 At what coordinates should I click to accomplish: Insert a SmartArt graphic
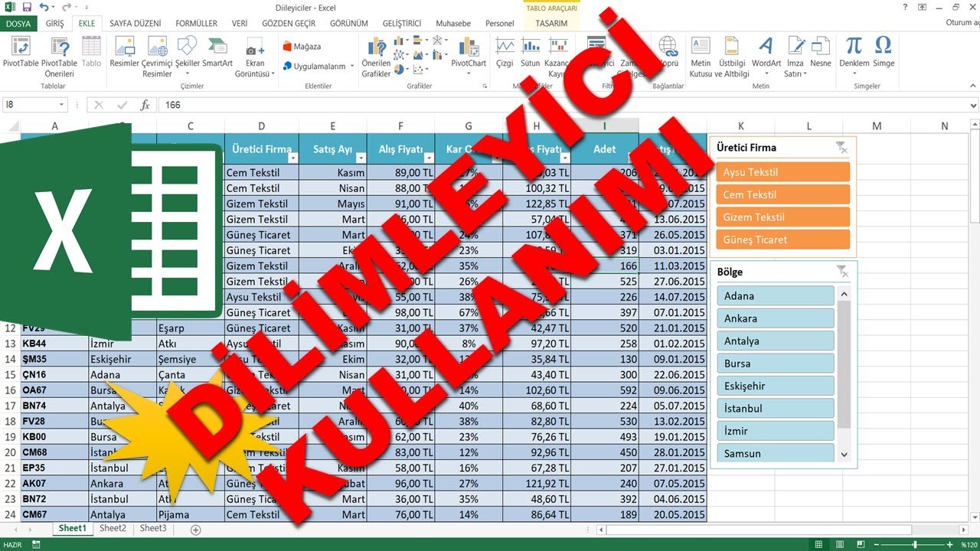click(217, 52)
